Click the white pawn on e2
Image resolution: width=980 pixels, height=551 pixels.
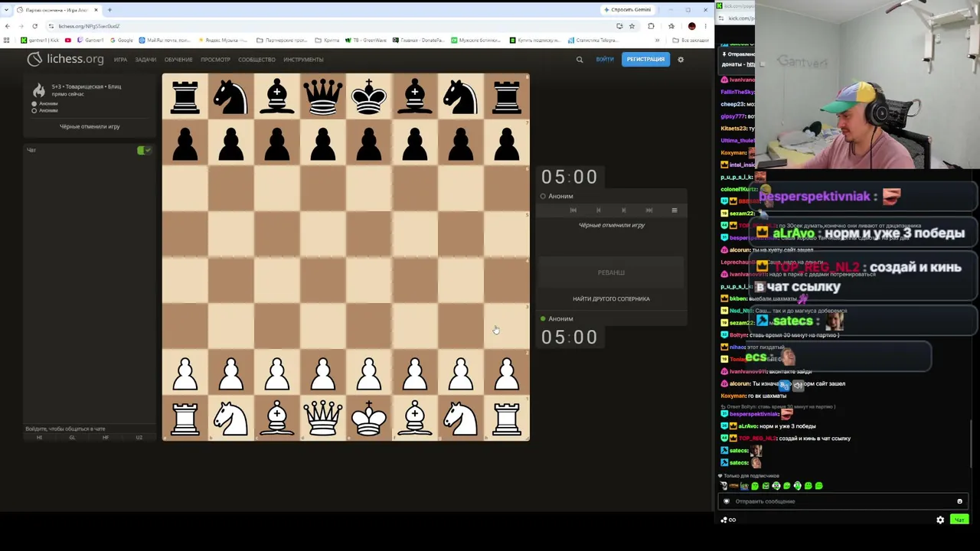tap(368, 372)
